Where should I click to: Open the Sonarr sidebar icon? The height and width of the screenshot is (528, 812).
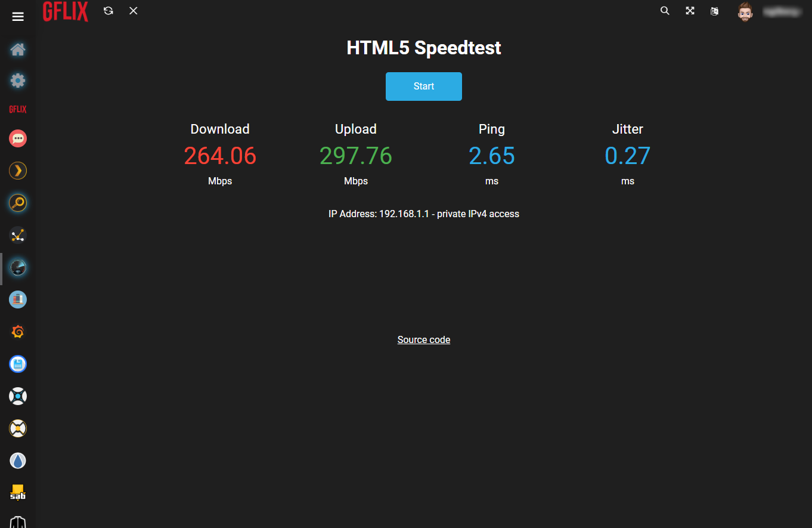[x=18, y=396]
